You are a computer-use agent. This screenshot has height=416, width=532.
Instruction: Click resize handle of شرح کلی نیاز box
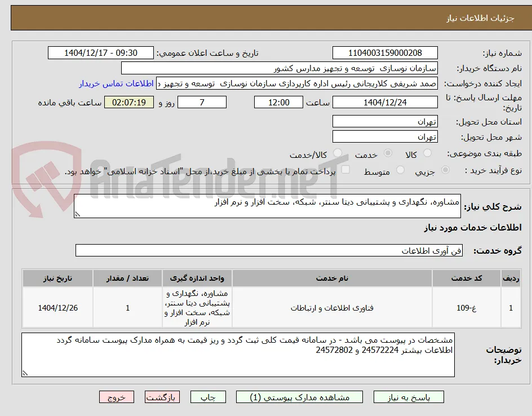click(x=77, y=214)
